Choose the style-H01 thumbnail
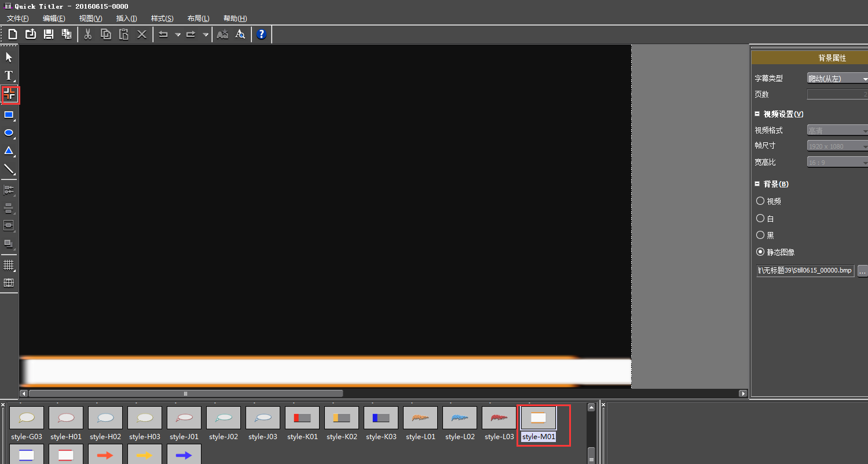 66,418
